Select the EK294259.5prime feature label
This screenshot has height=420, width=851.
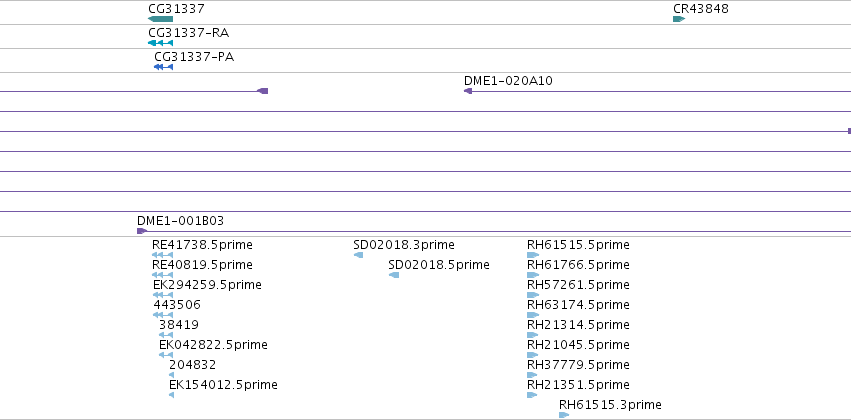click(x=207, y=285)
